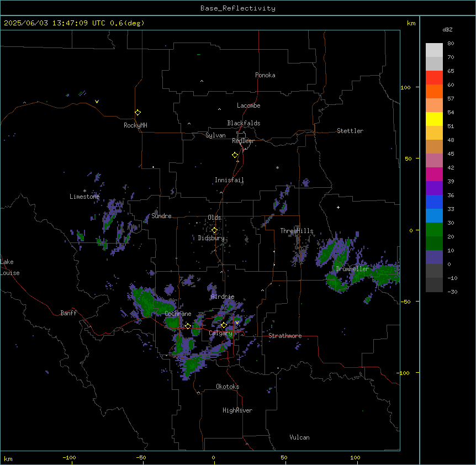Screen dimensions: 476x465
Task: Click the Strathmore town label
Action: (x=285, y=336)
